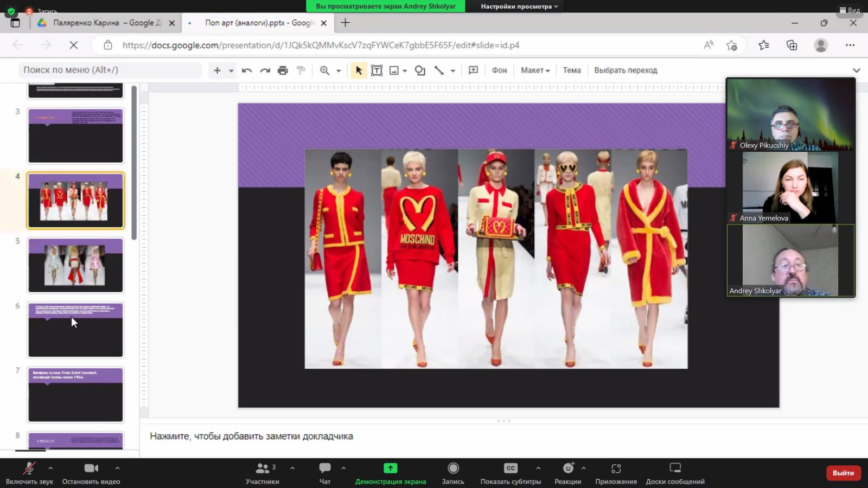Click Тема theme button

pos(572,70)
